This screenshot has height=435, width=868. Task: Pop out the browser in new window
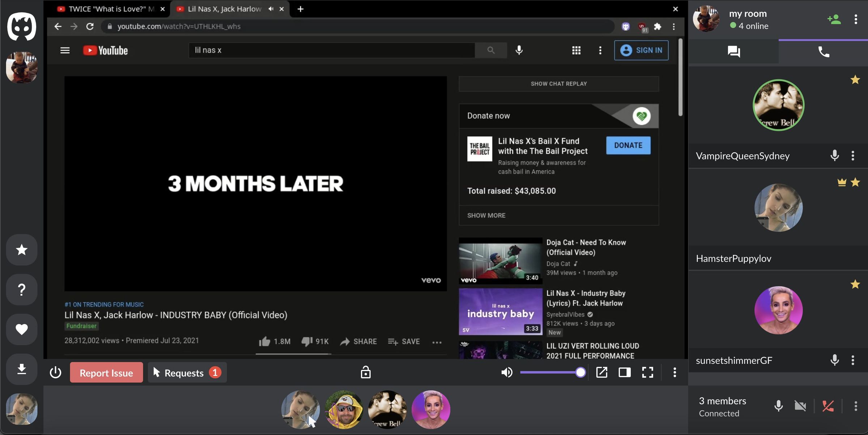pyautogui.click(x=601, y=372)
